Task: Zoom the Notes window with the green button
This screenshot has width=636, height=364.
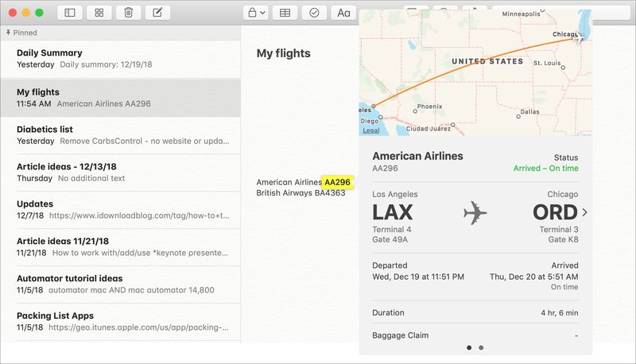Action: point(39,13)
